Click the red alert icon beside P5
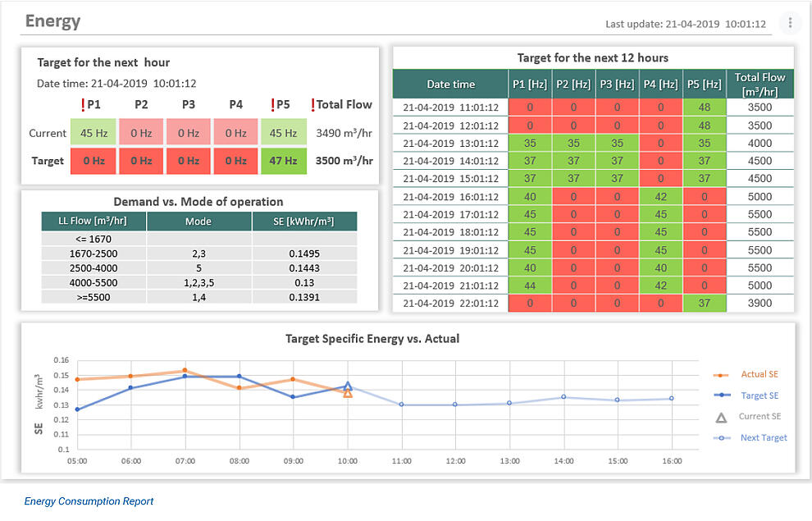This screenshot has width=812, height=521. coord(273,105)
